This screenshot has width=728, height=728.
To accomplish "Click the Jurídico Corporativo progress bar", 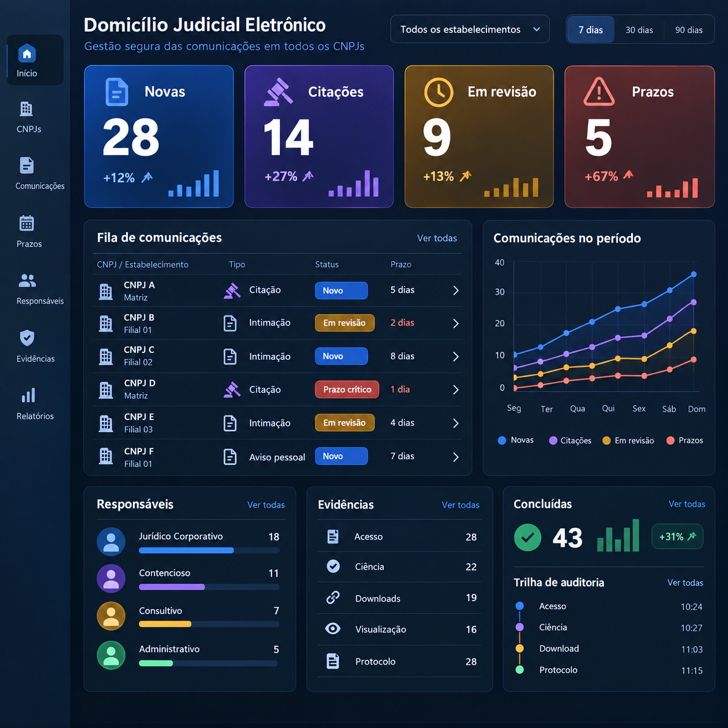I will pos(209,550).
